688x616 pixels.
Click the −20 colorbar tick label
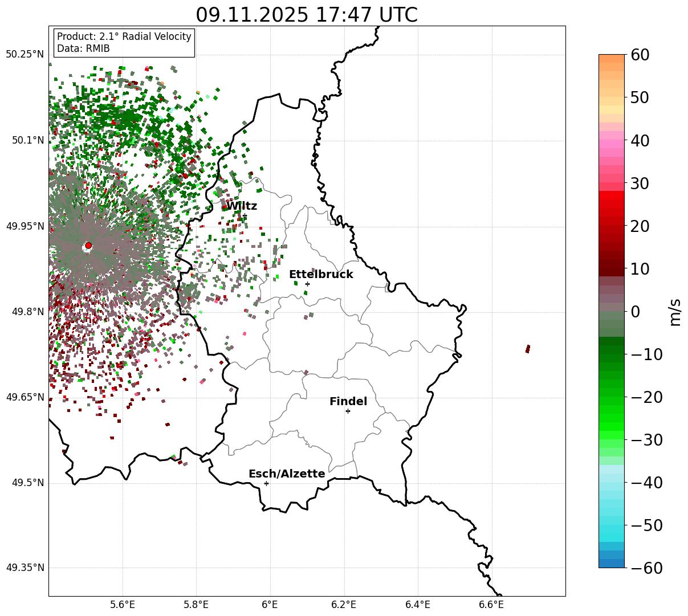(x=646, y=397)
